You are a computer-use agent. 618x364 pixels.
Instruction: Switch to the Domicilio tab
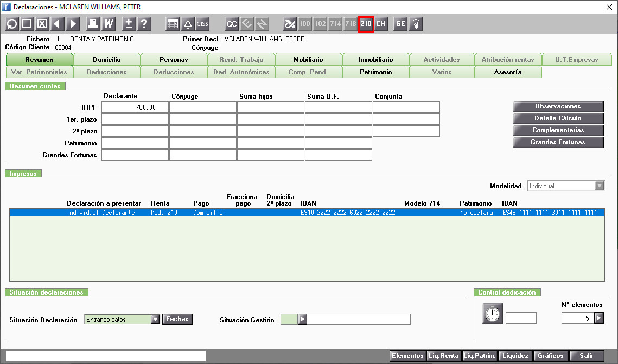pyautogui.click(x=107, y=60)
